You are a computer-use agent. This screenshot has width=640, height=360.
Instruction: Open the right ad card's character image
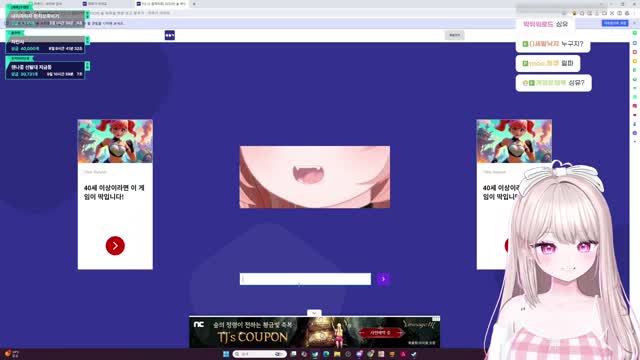(514, 141)
